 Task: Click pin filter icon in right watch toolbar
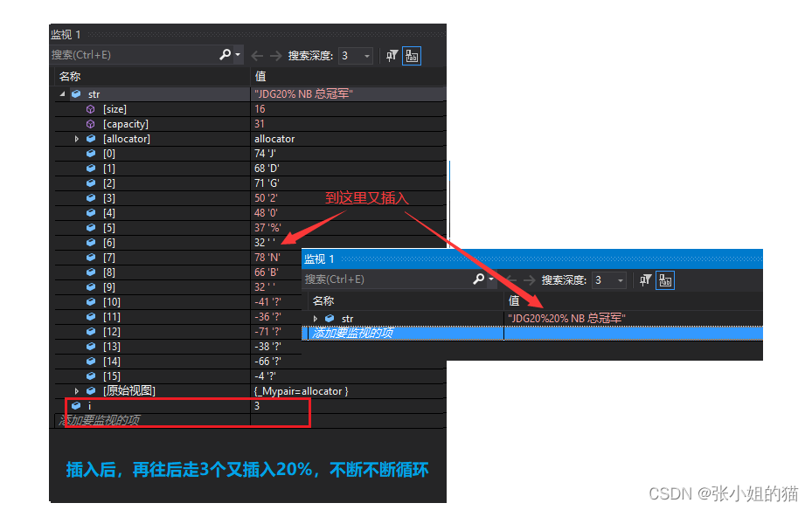point(645,280)
